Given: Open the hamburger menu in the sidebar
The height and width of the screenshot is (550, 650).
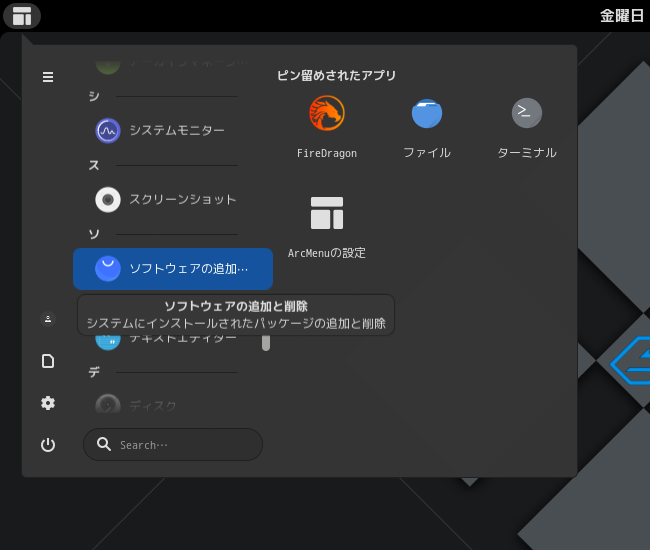Looking at the screenshot, I should pos(48,77).
